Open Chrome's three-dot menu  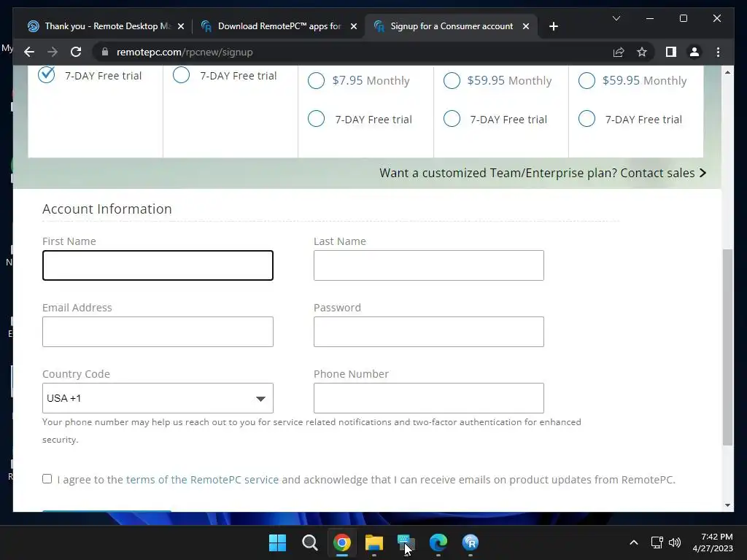coord(718,52)
